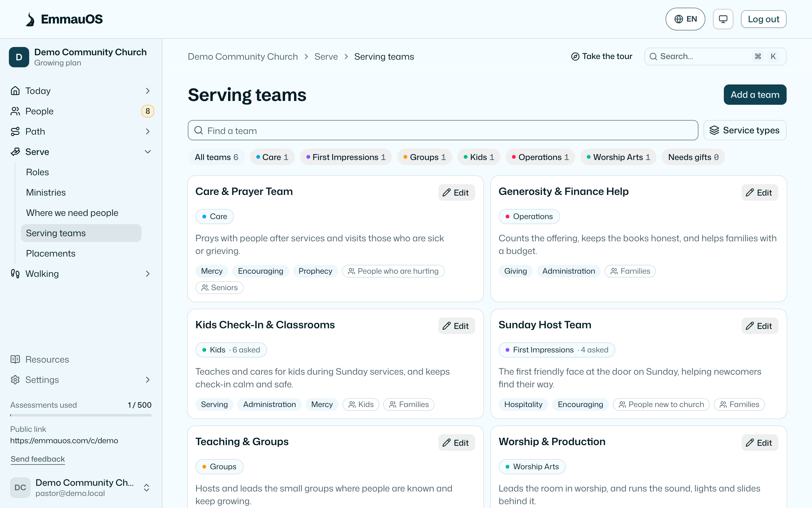Filter teams by First Impressions chip
The width and height of the screenshot is (812, 508).
pyautogui.click(x=346, y=157)
